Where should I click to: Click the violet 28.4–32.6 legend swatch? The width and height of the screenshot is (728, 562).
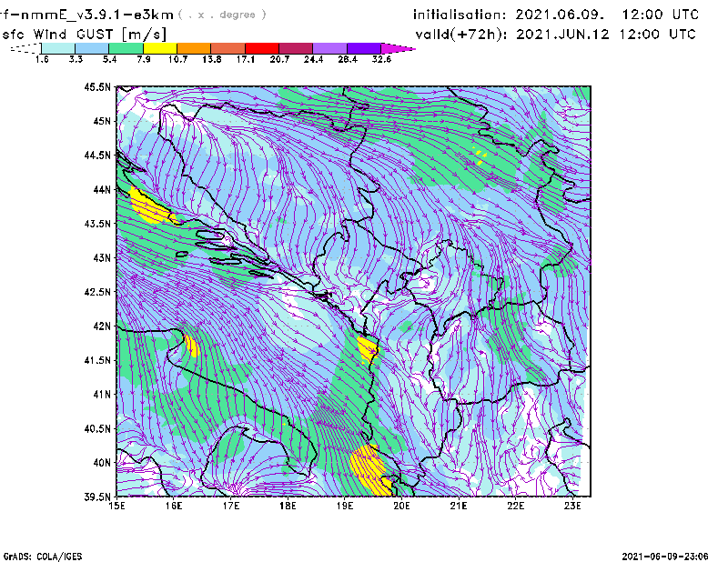[x=364, y=48]
